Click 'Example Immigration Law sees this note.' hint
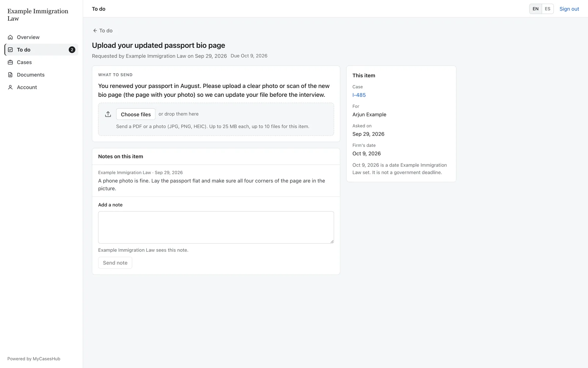Image resolution: width=588 pixels, height=368 pixels. 143,250
